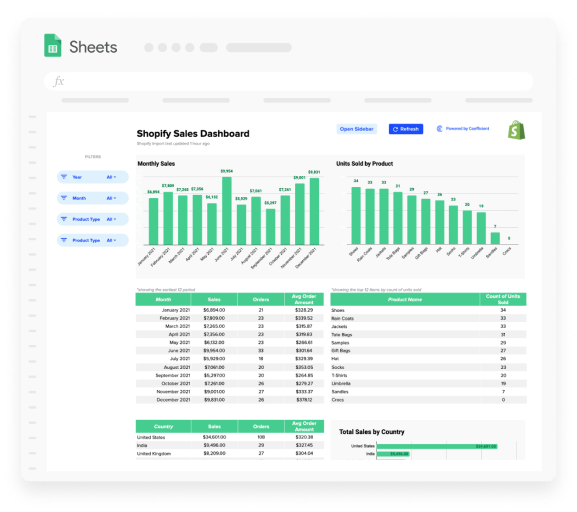Image resolution: width=577 pixels, height=512 pixels.
Task: Select the September 2021 bar in Monthly Sales
Action: click(x=270, y=227)
